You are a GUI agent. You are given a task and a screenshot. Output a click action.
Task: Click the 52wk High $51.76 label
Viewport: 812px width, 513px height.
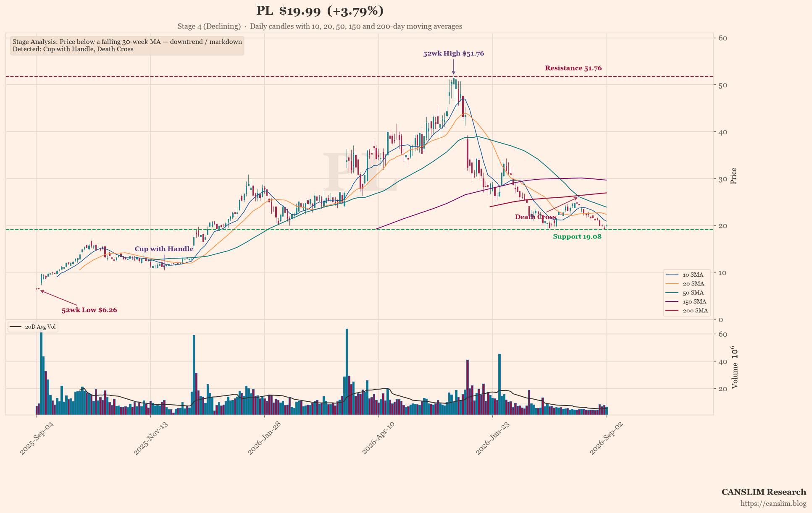[453, 54]
